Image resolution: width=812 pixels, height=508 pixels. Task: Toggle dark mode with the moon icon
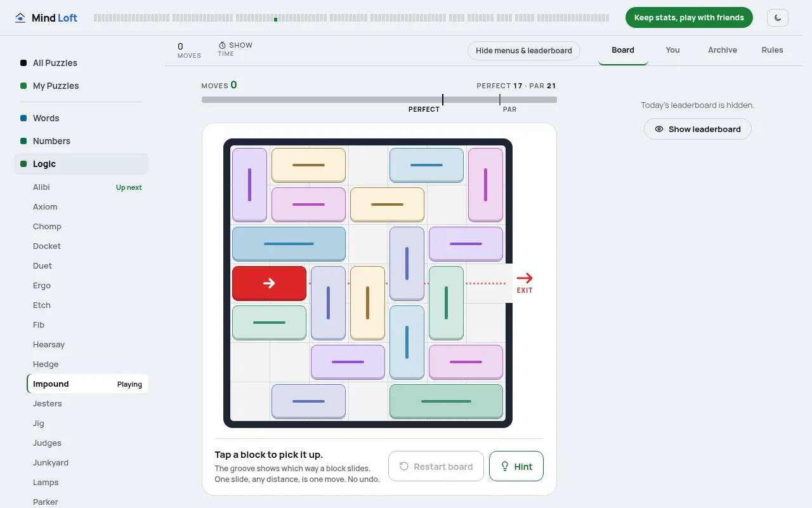click(x=778, y=18)
